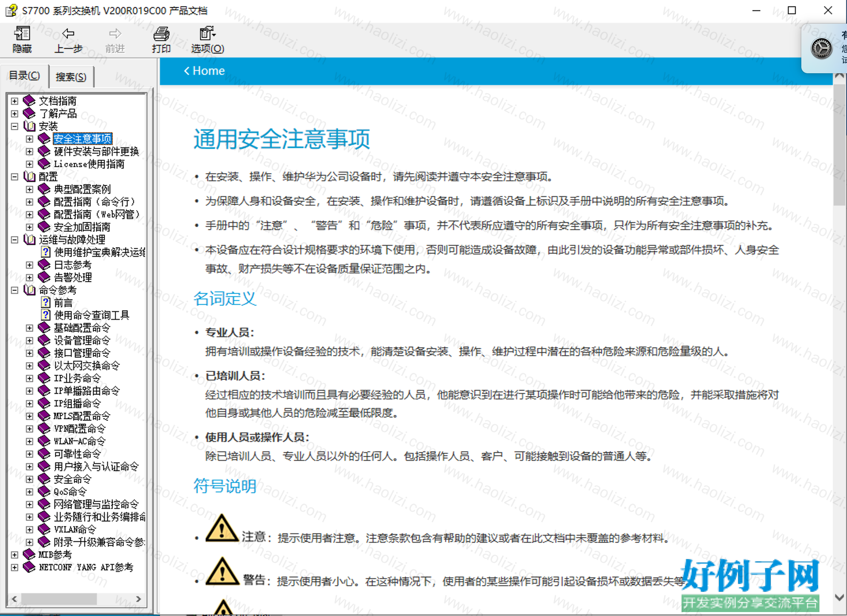Click the open-book icon beside 安装

tap(30, 126)
